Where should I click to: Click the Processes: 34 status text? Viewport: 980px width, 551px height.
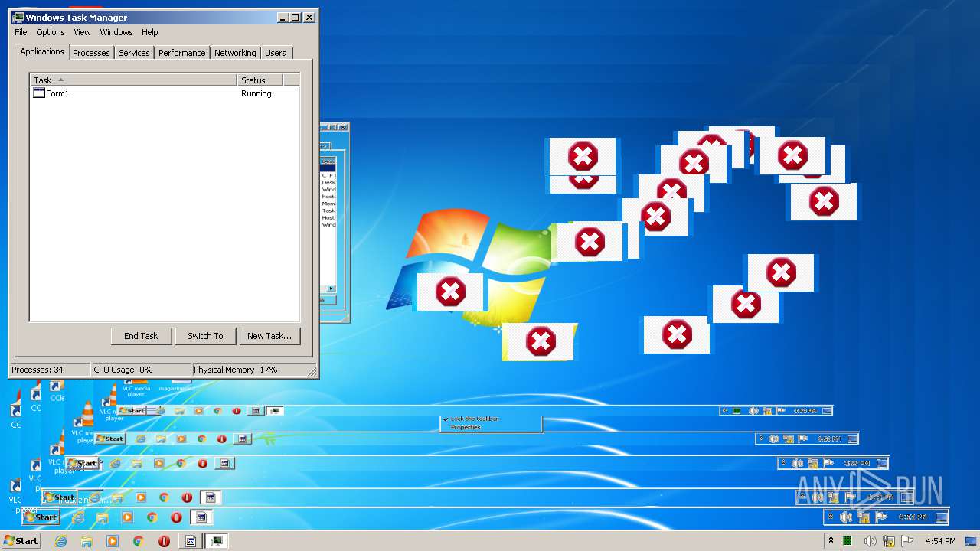point(38,370)
